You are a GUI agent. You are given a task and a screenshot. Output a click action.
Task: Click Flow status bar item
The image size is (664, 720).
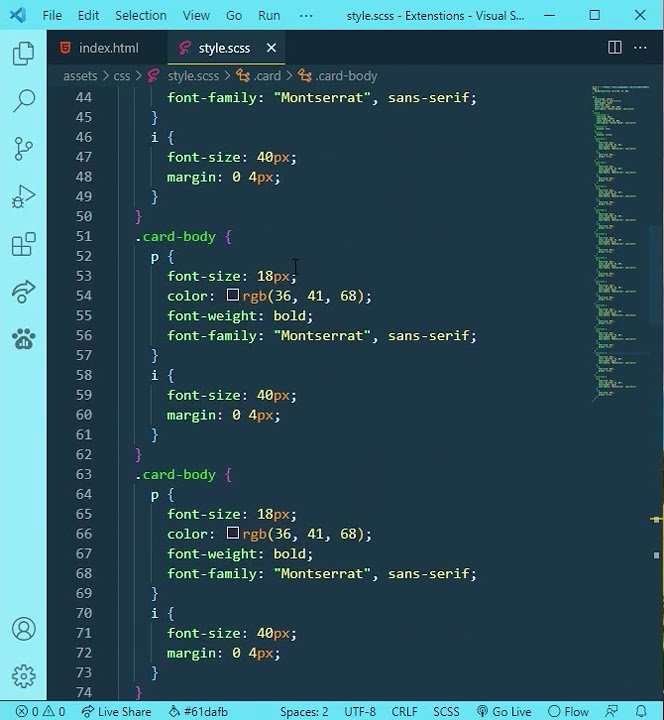click(x=568, y=711)
